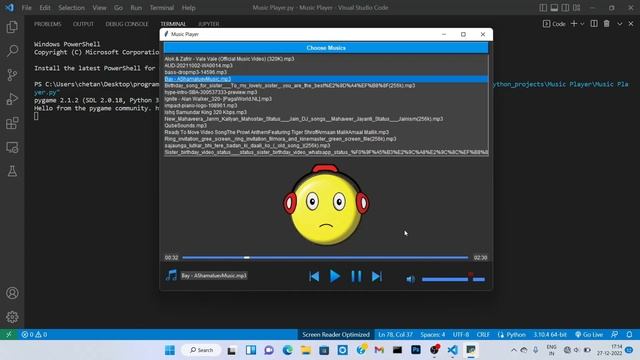The image size is (640, 360).
Task: Click Ln 78, Col 37 status entry
Action: pyautogui.click(x=395, y=334)
